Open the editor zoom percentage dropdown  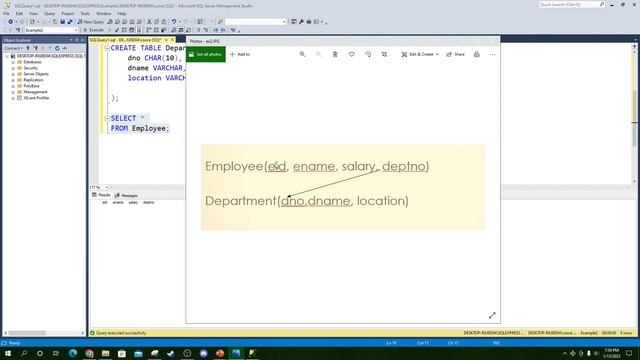pos(107,187)
